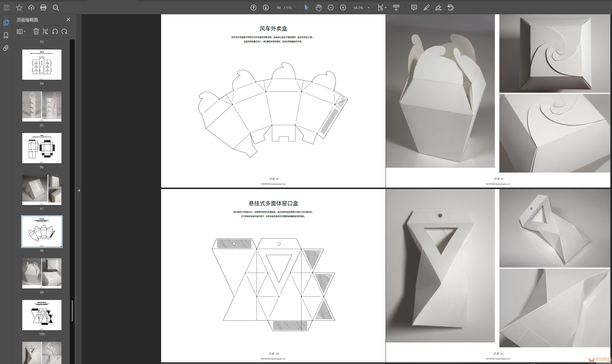The height and width of the screenshot is (364, 612).
Task: Open the Attachments paperclip panel
Action: click(x=6, y=48)
